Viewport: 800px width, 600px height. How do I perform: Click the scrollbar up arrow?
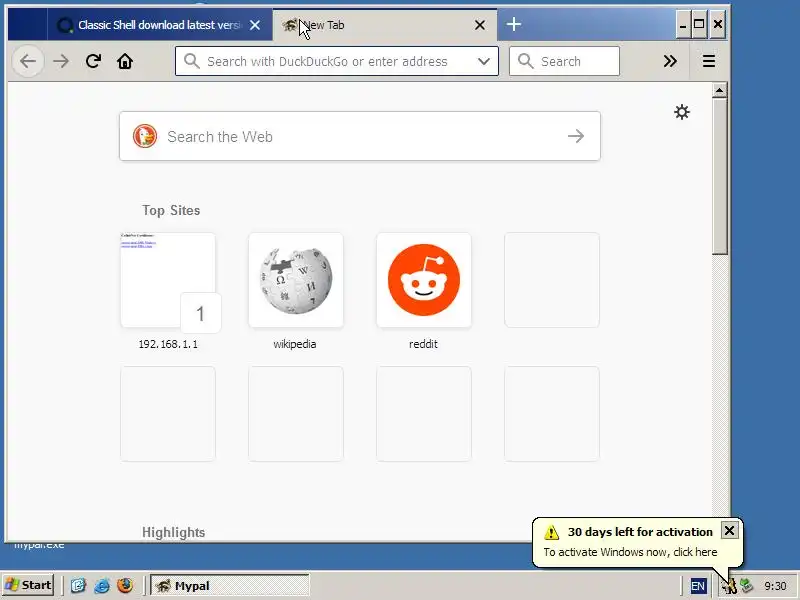[x=719, y=90]
